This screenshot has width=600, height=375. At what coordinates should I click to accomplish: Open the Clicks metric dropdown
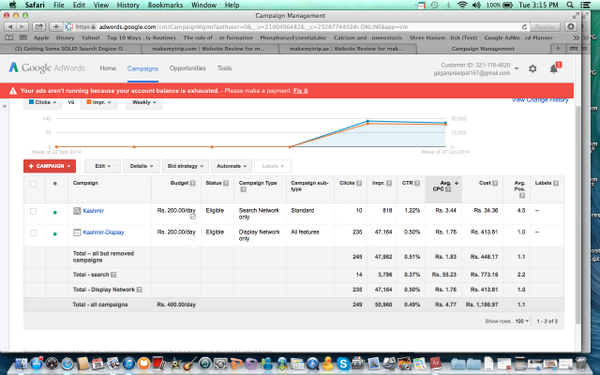(x=42, y=103)
